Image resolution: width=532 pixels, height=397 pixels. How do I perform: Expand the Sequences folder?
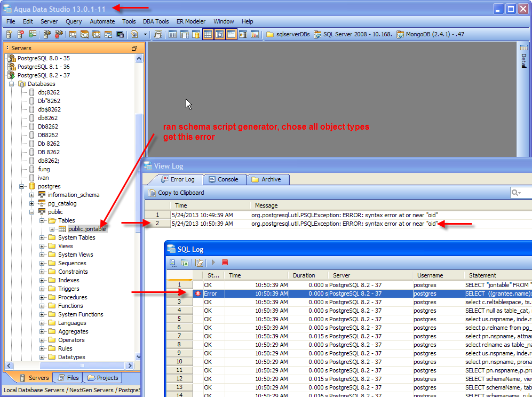coord(42,263)
